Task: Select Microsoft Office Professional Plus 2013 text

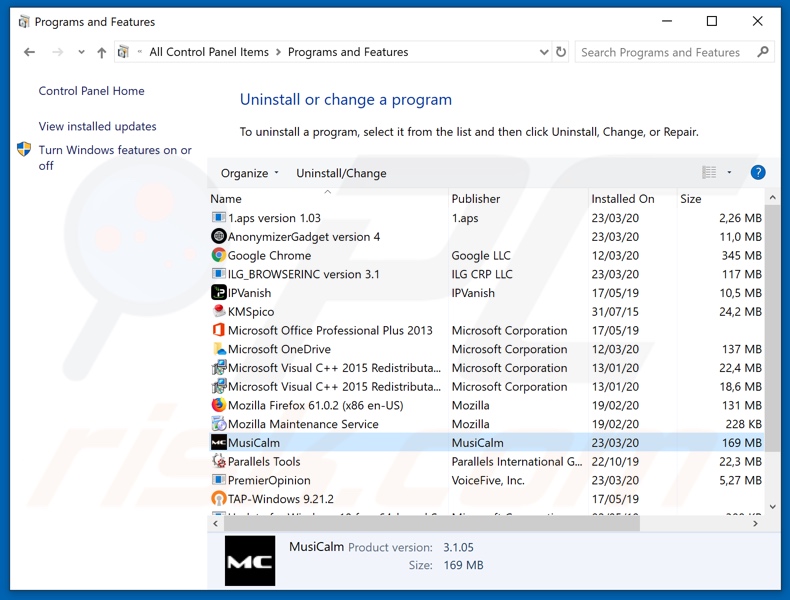Action: pos(330,330)
